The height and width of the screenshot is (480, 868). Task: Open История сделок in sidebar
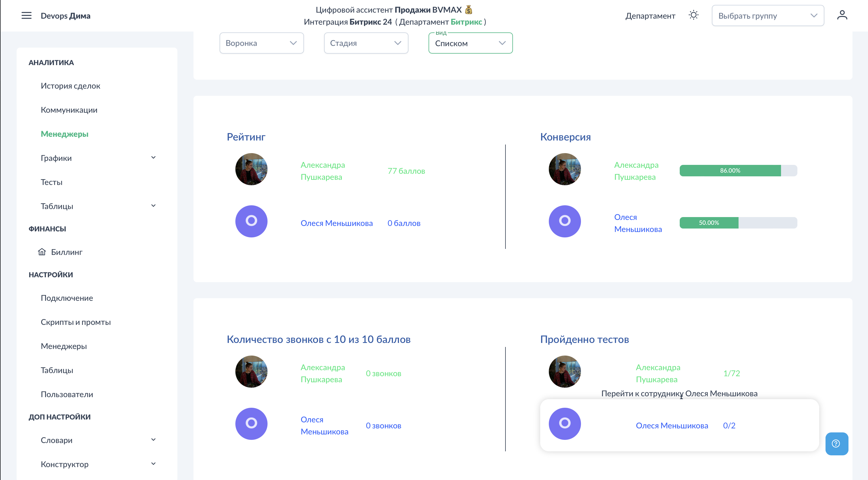coord(70,86)
